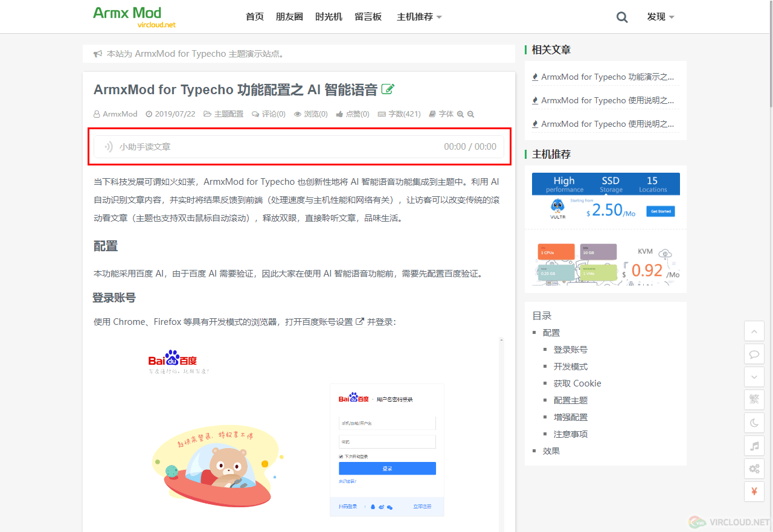773x532 pixels.
Task: Increase font size with the zoom-in icon
Action: [x=460, y=114]
